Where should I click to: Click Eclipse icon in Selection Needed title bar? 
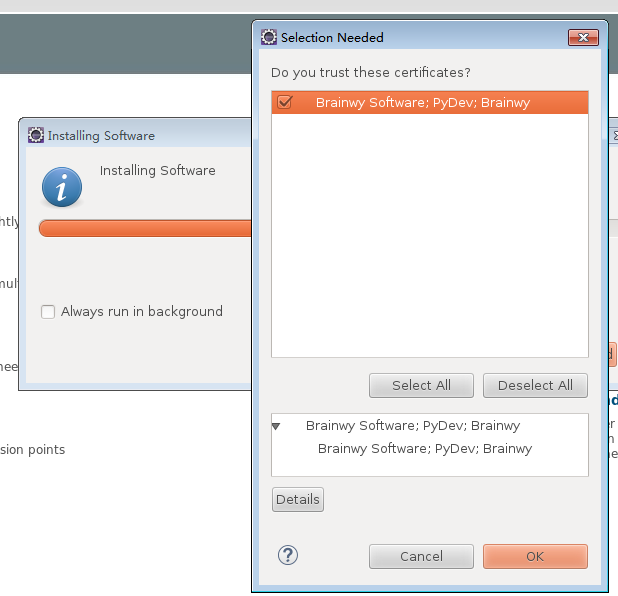click(x=268, y=38)
